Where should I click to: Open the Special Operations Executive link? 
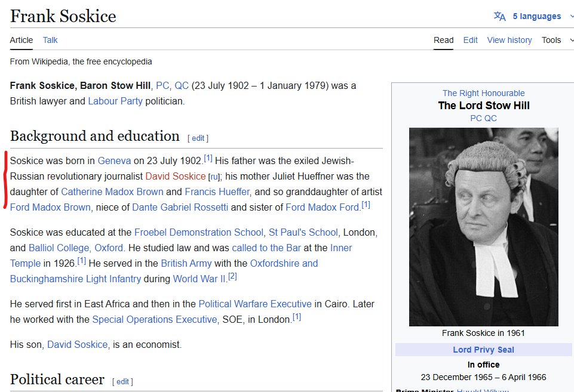click(x=155, y=320)
